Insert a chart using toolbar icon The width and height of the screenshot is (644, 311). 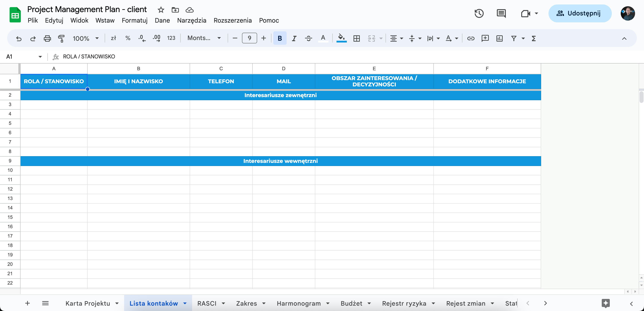pos(499,38)
